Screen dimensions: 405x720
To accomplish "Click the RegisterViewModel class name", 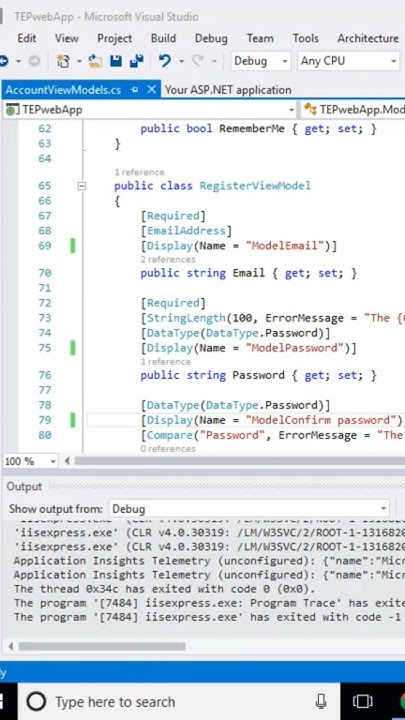I will pyautogui.click(x=255, y=186).
